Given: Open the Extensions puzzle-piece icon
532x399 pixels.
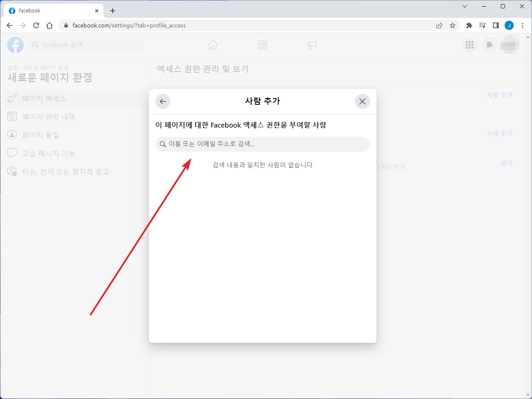Looking at the screenshot, I should 469,25.
